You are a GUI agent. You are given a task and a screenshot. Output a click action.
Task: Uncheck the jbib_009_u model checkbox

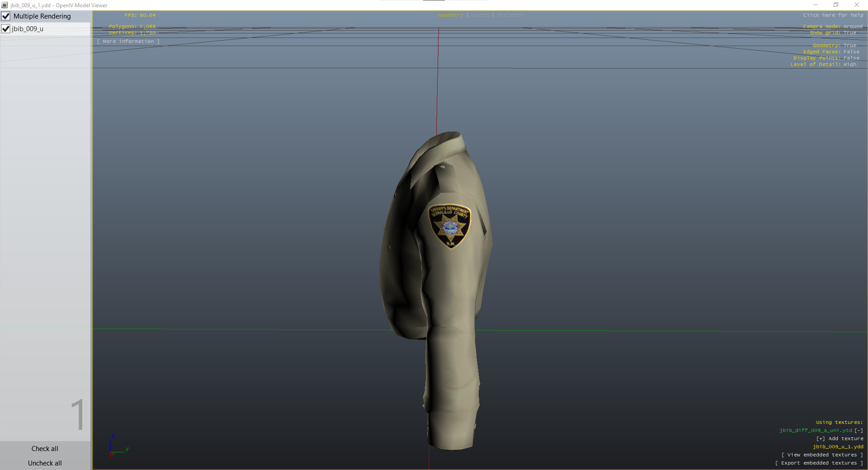(6, 29)
